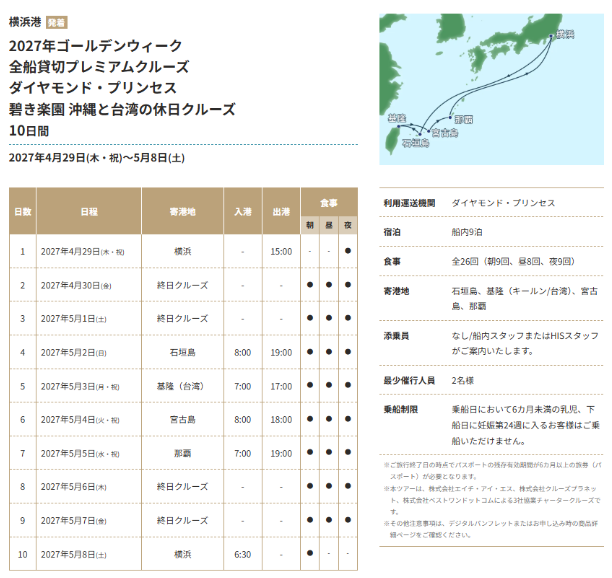Screen dimensions: 612x578
Task: Click the 昼 meal sub-header
Action: click(x=329, y=225)
